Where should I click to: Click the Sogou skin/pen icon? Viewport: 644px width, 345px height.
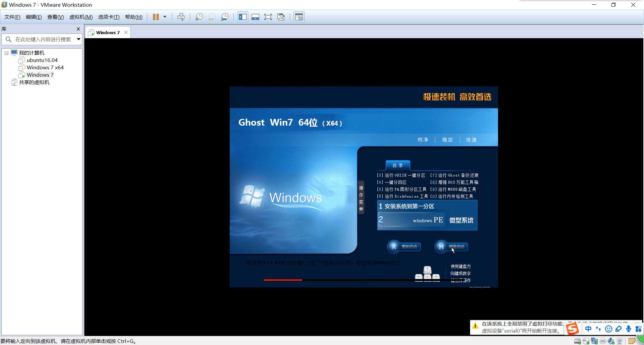619,329
